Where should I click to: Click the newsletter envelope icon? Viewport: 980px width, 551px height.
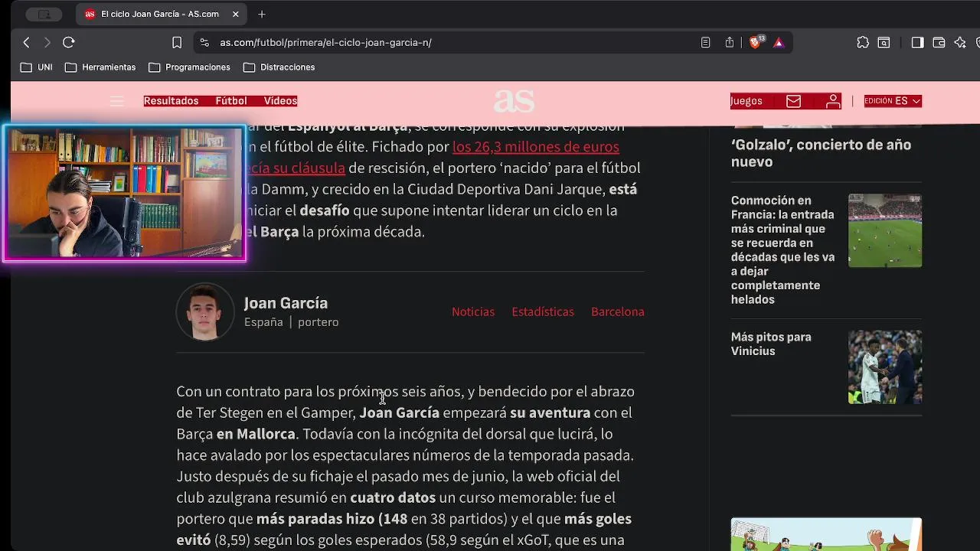tap(793, 101)
